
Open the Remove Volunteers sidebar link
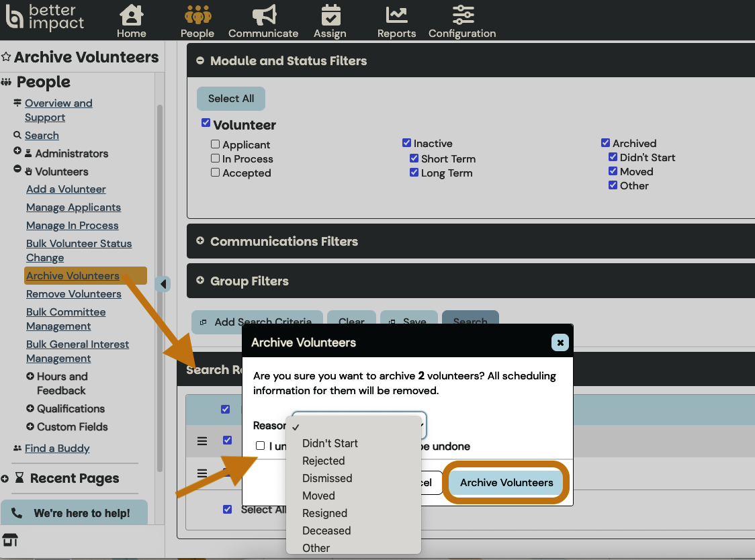pos(74,294)
